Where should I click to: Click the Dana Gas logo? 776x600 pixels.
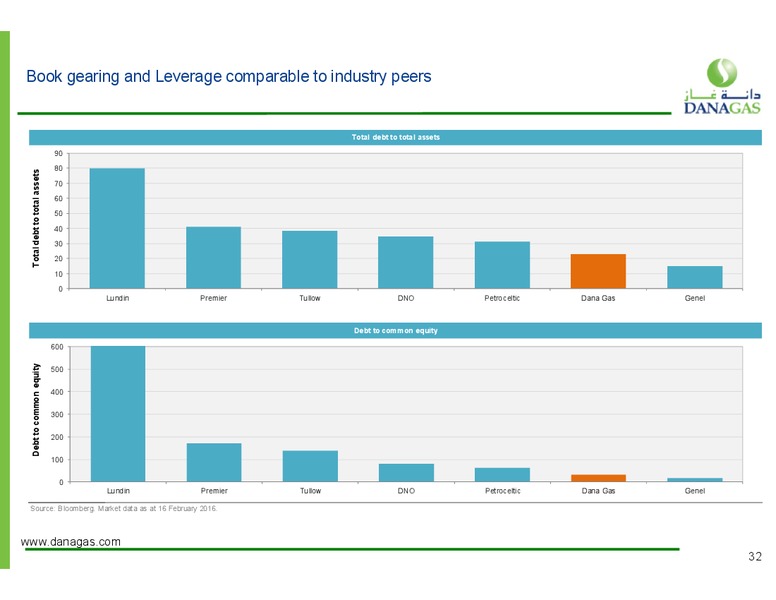722,86
